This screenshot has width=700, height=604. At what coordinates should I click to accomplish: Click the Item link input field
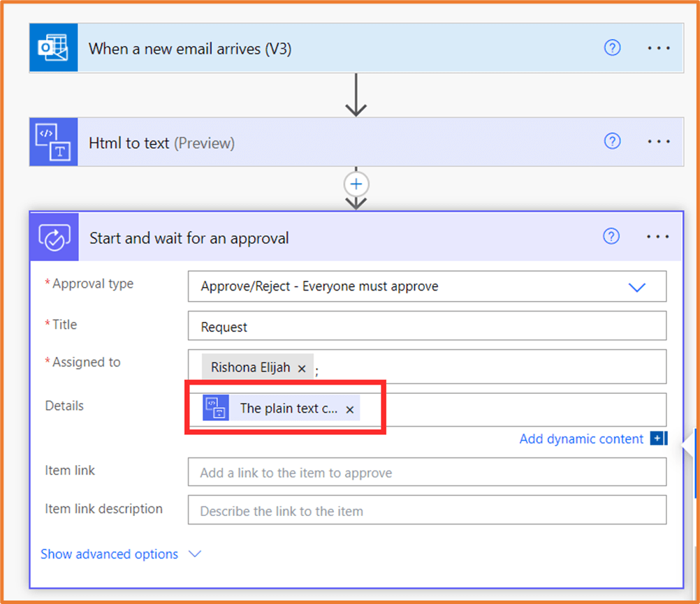coord(426,473)
